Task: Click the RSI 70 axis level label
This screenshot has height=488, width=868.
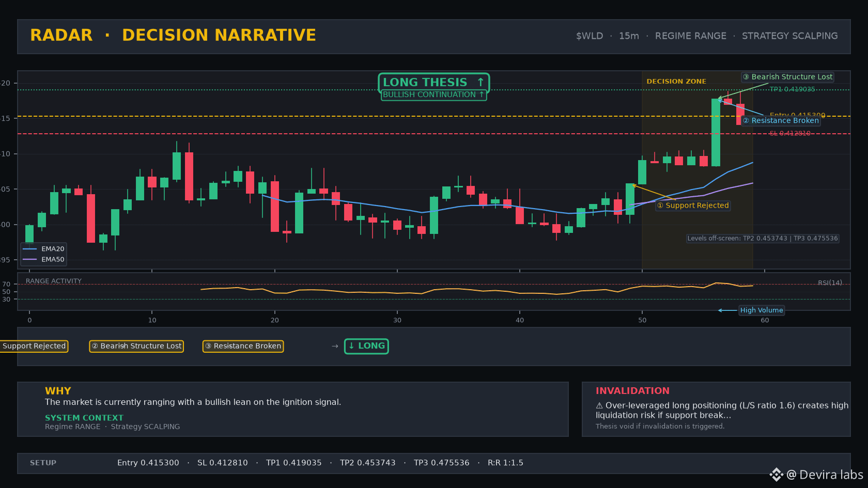Action: (x=6, y=285)
